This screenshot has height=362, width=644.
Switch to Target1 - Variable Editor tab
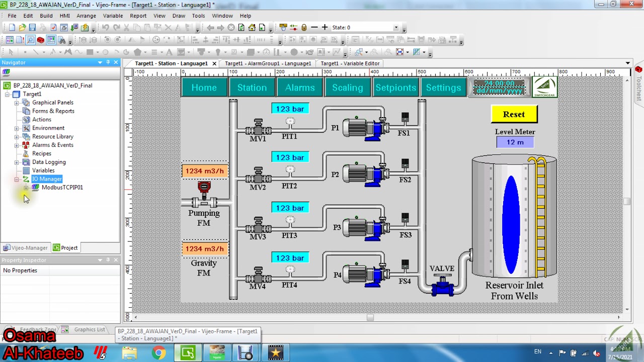click(350, 63)
